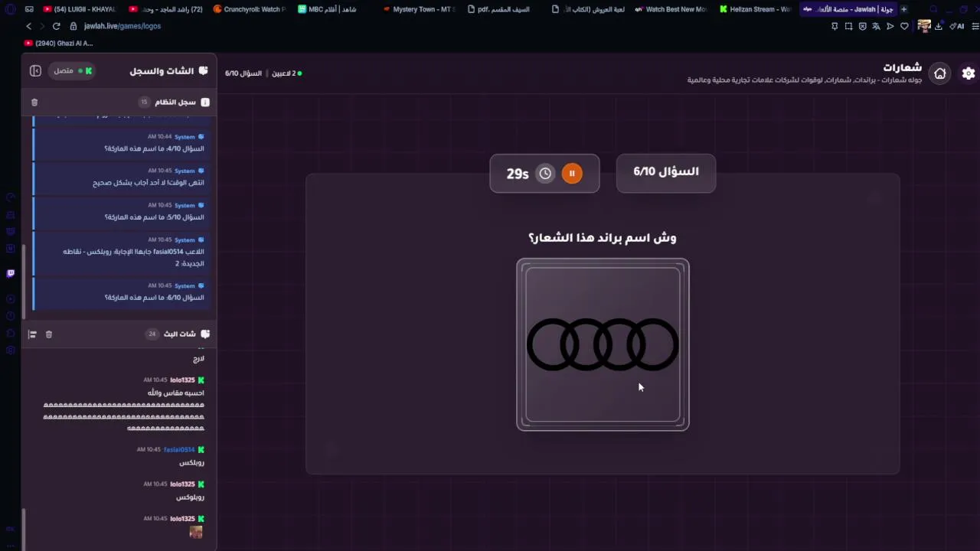
Task: Go back using the browser back arrow
Action: coord(28,26)
